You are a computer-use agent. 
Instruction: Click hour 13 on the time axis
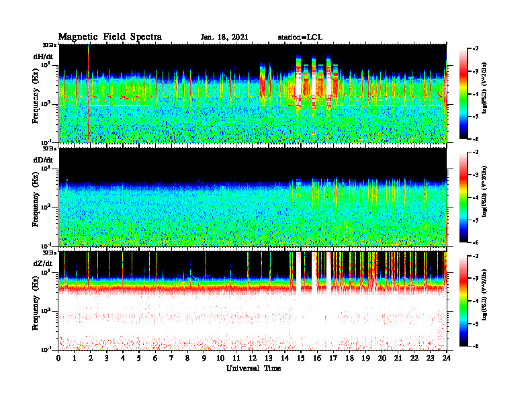pyautogui.click(x=269, y=358)
